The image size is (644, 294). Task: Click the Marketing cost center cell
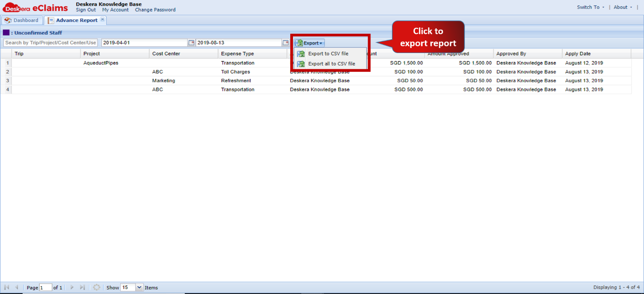click(x=163, y=81)
